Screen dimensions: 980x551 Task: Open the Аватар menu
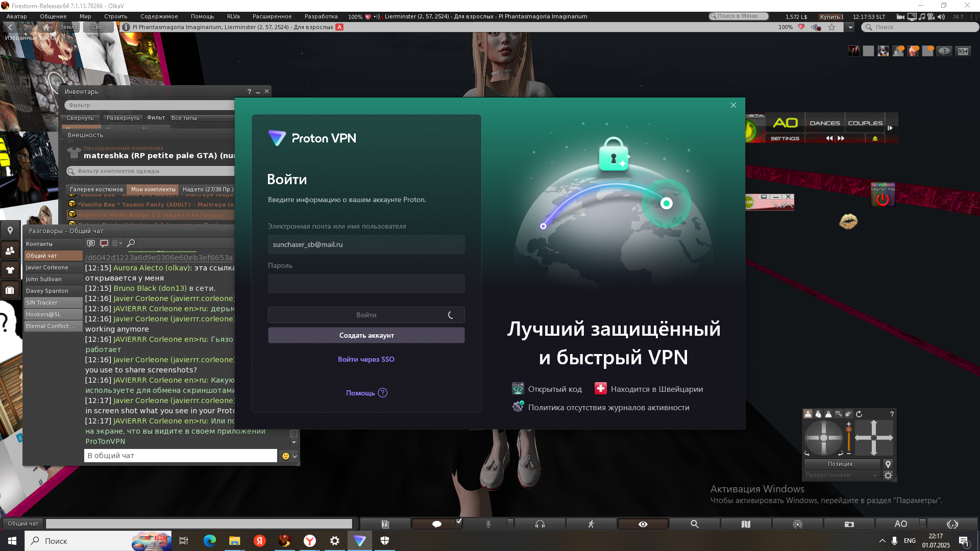(17, 16)
